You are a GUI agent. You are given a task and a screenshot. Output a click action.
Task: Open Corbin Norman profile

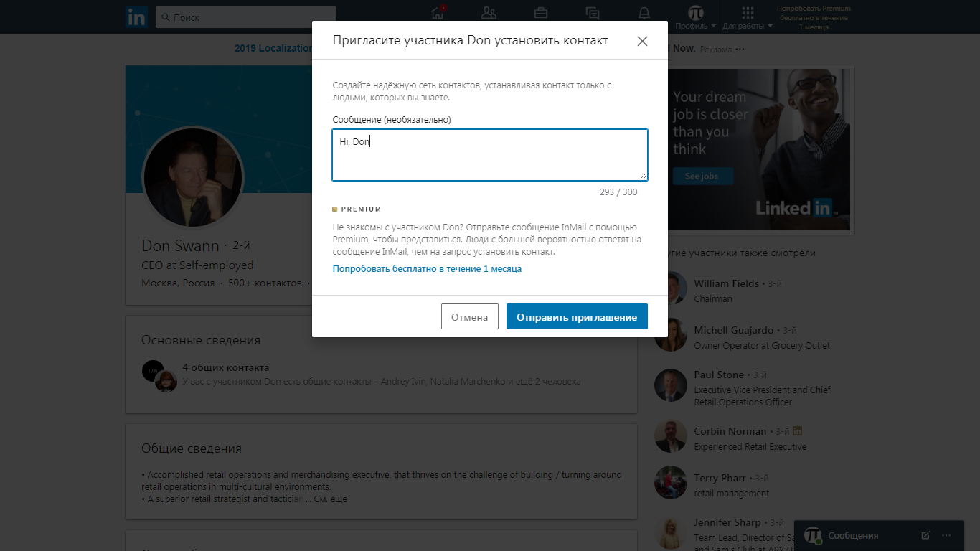tap(730, 431)
